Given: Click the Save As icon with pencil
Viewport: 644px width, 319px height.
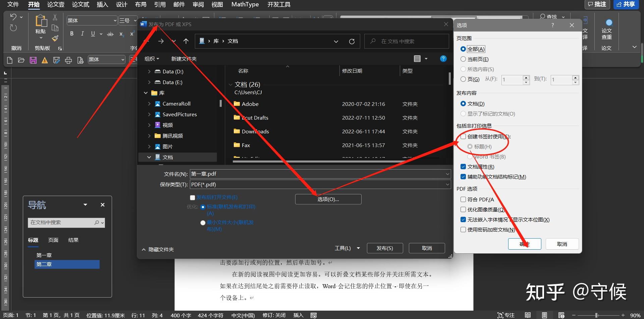Looking at the screenshot, I should (56, 60).
